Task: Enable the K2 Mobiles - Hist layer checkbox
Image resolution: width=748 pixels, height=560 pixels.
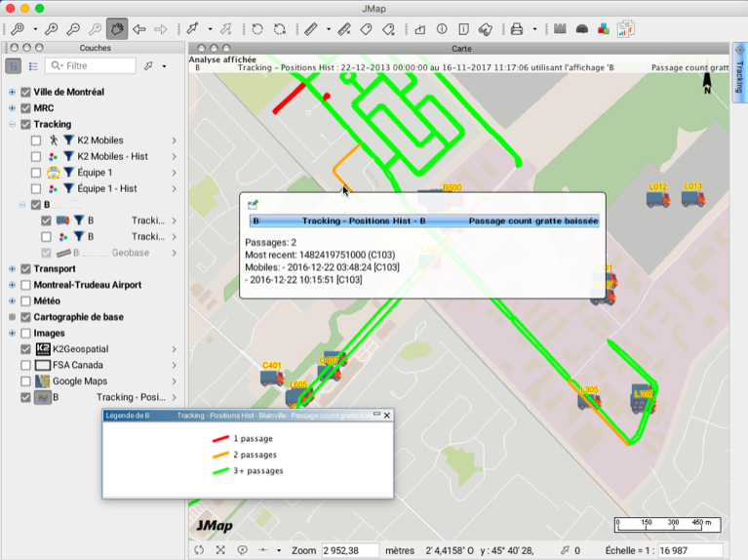Action: (x=36, y=157)
